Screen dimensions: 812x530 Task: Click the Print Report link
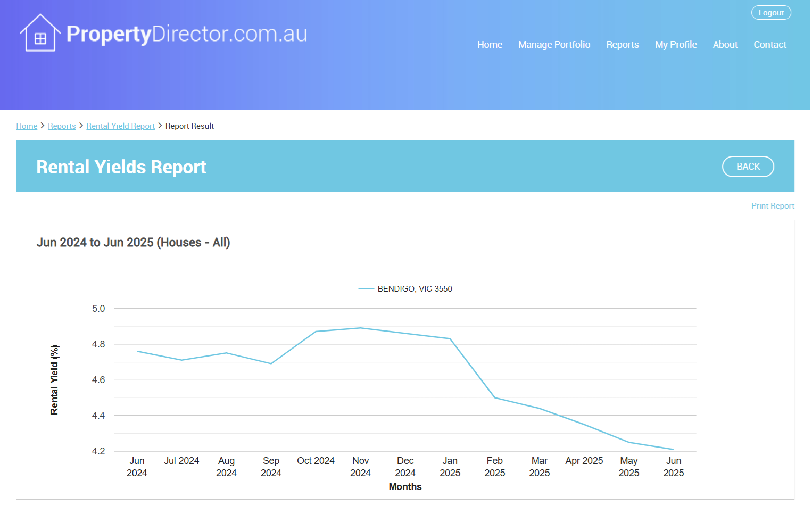click(x=772, y=206)
